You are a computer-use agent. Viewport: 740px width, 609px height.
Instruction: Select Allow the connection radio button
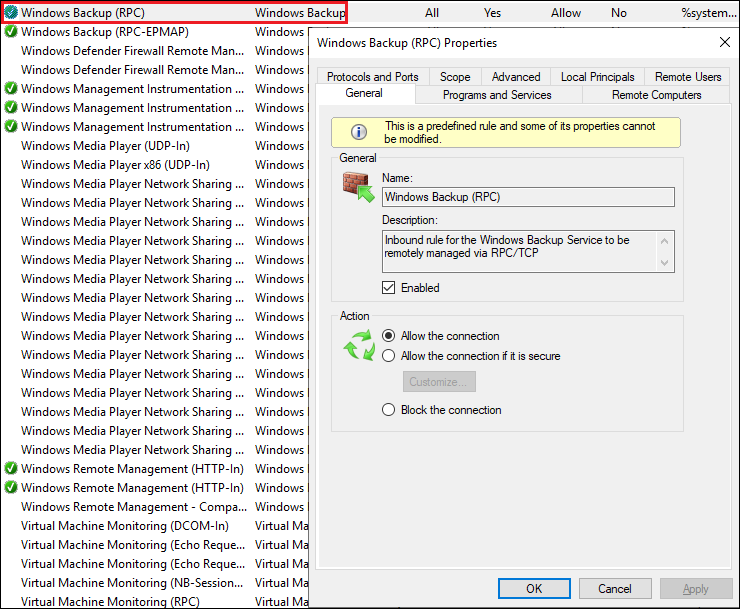[389, 336]
